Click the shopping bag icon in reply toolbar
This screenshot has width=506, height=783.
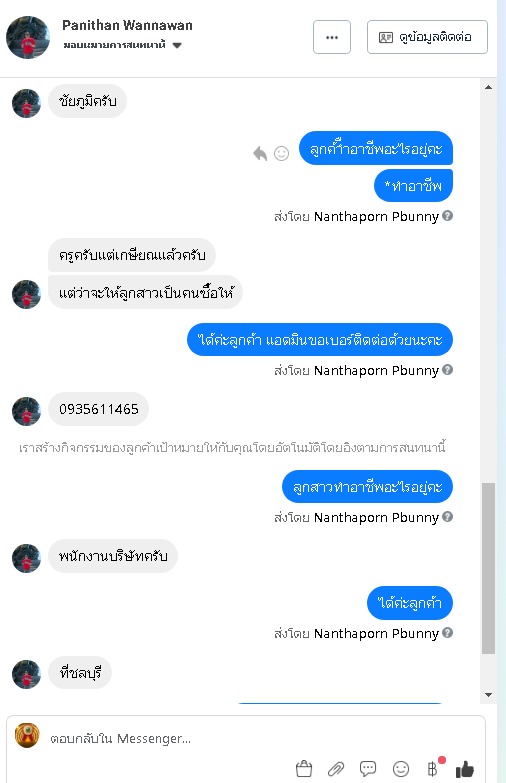(x=304, y=769)
